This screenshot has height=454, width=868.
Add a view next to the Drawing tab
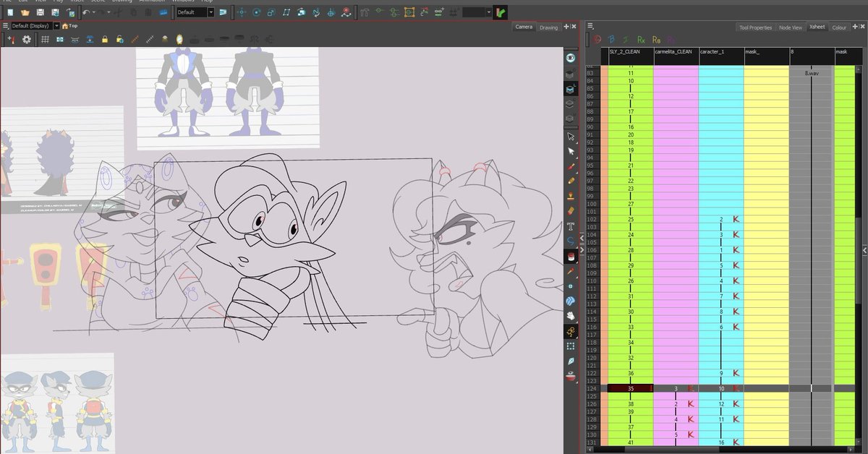pyautogui.click(x=566, y=27)
